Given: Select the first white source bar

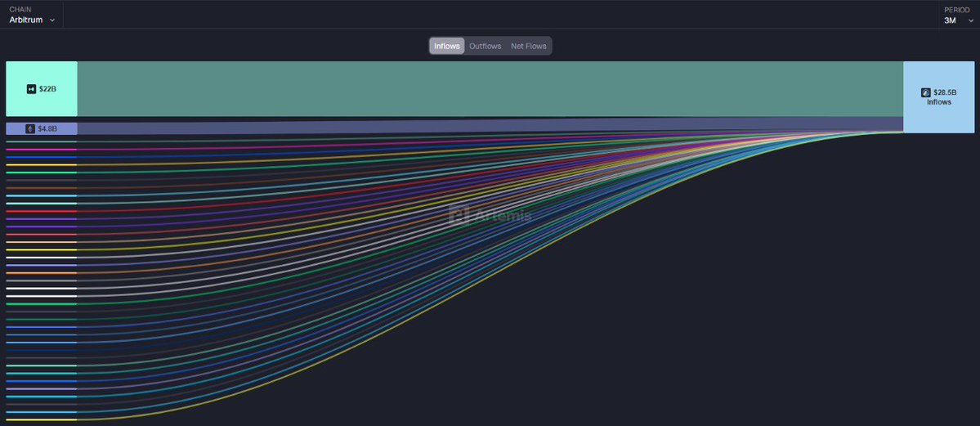Looking at the screenshot, I should pyautogui.click(x=41, y=258).
